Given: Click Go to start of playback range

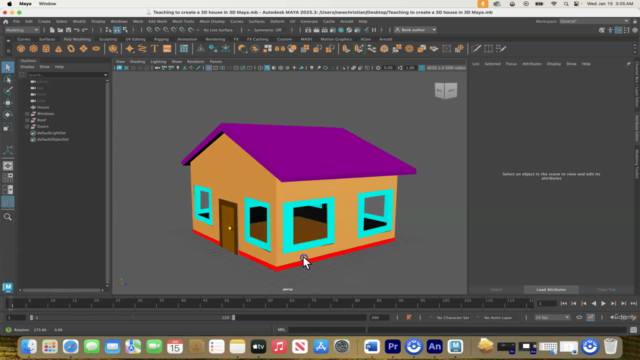Looking at the screenshot, I should click(564, 303).
